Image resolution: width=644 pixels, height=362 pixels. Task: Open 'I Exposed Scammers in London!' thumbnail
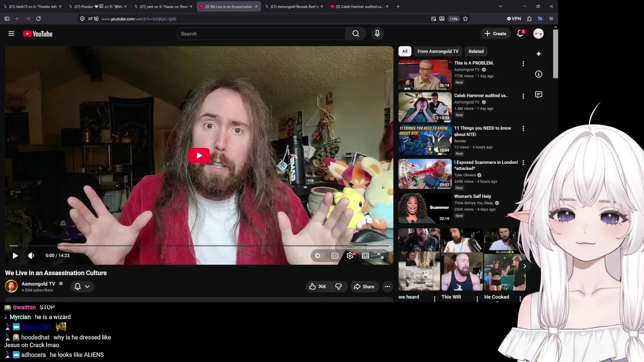pos(425,173)
